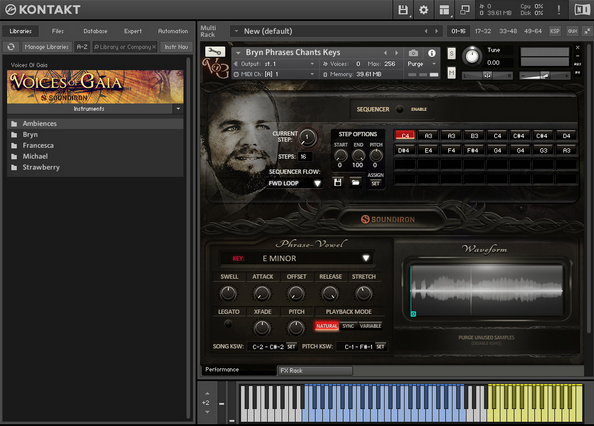This screenshot has height=426, width=594.
Task: Open Sequencer Flow FWD LOOP dropdown
Action: pyautogui.click(x=295, y=183)
